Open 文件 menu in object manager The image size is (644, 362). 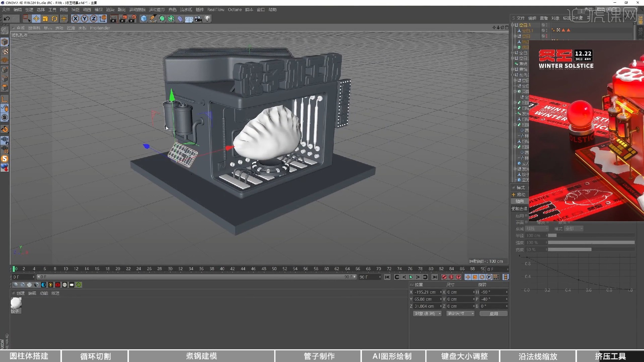[x=521, y=18]
